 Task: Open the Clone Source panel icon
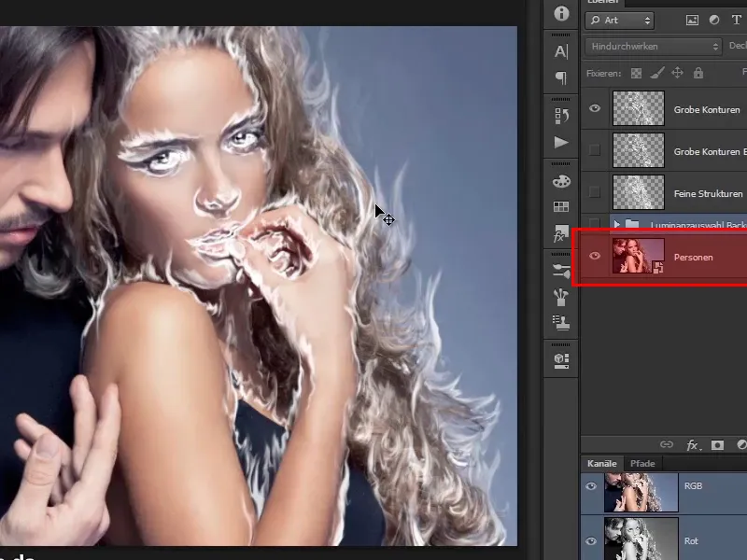(x=561, y=323)
